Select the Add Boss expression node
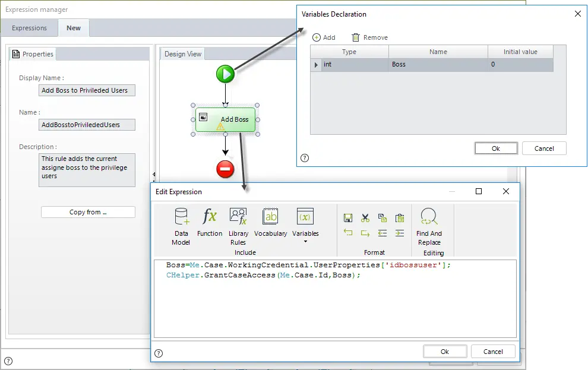Image resolution: width=588 pixels, height=370 pixels. tap(225, 119)
